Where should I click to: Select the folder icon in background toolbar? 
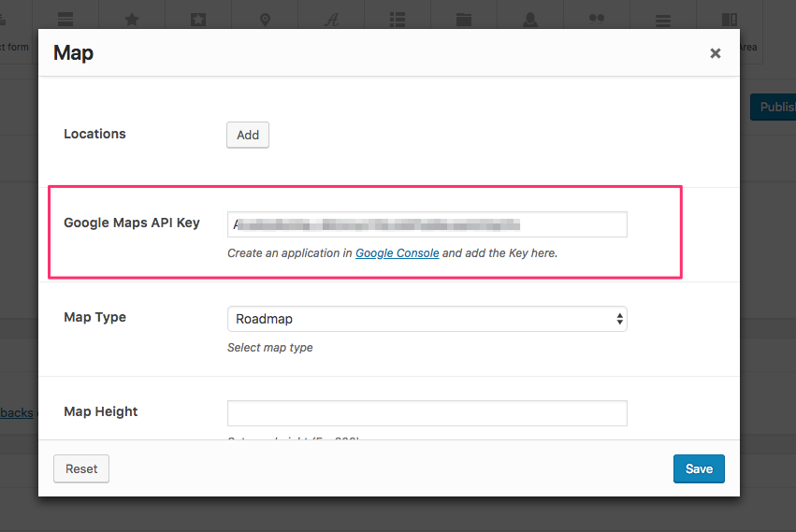pos(464,20)
